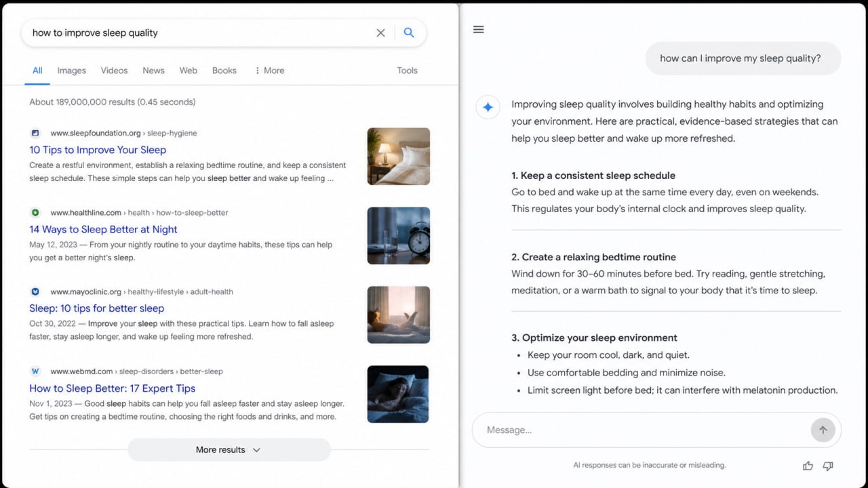Click the "Nov 1, 2023" WebMD snippet

186,410
